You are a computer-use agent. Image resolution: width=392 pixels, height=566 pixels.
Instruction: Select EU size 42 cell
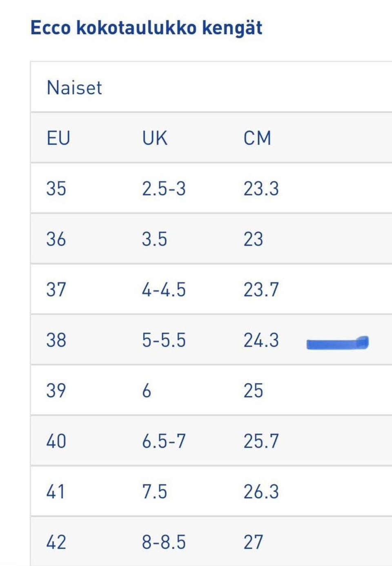pyautogui.click(x=56, y=542)
